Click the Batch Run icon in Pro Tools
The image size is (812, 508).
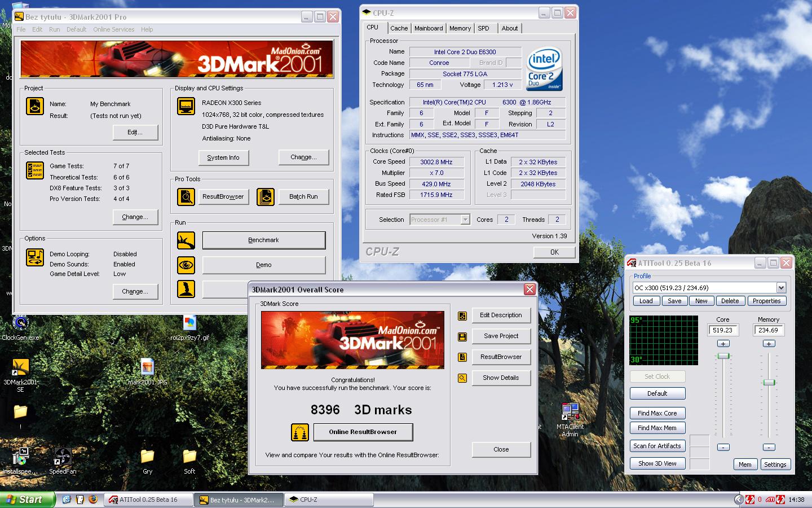266,196
